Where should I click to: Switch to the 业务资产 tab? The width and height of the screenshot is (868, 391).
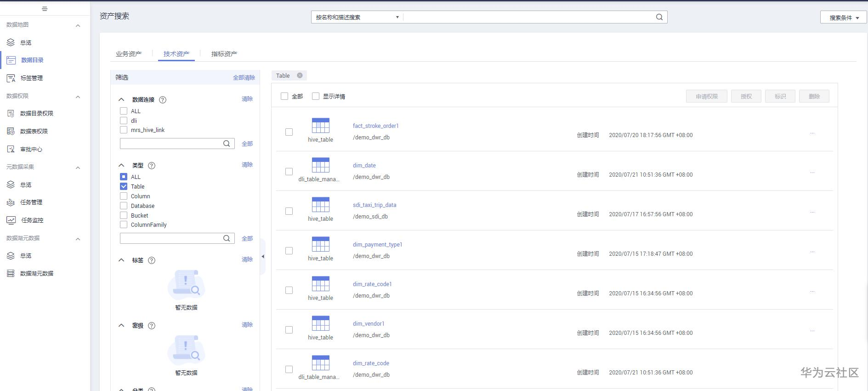129,54
